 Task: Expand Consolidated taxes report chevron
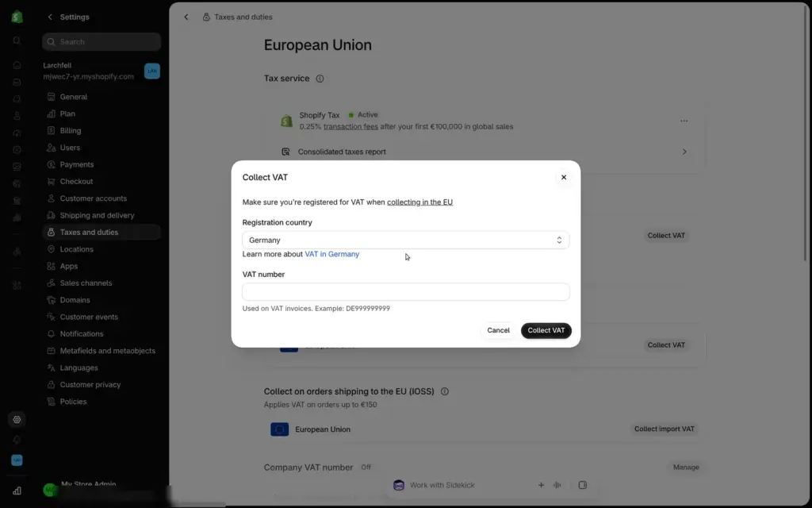point(684,152)
